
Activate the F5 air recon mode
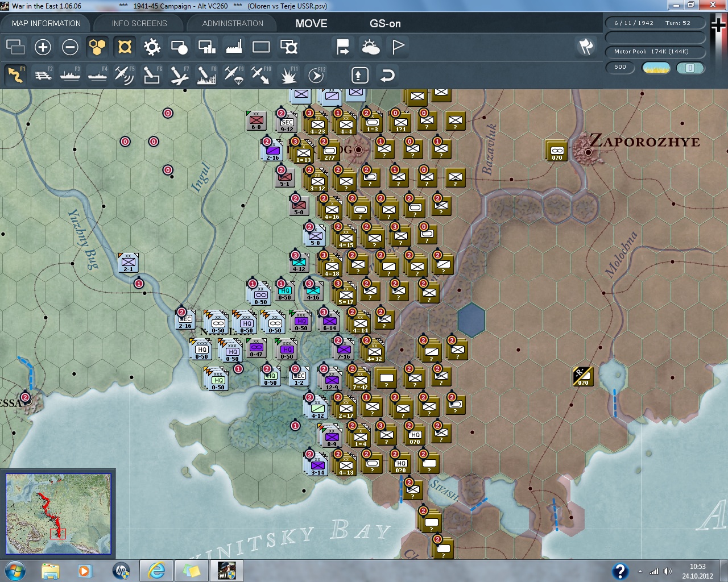[124, 75]
